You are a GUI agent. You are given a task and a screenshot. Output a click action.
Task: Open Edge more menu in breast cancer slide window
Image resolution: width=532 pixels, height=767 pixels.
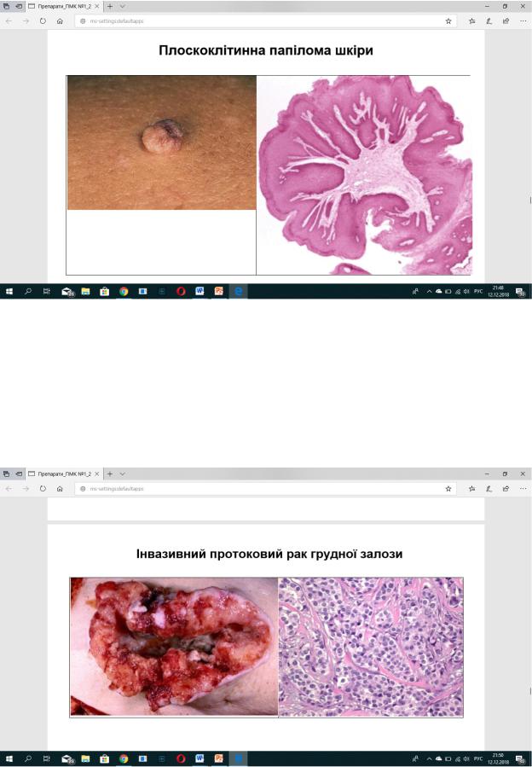[x=523, y=489]
